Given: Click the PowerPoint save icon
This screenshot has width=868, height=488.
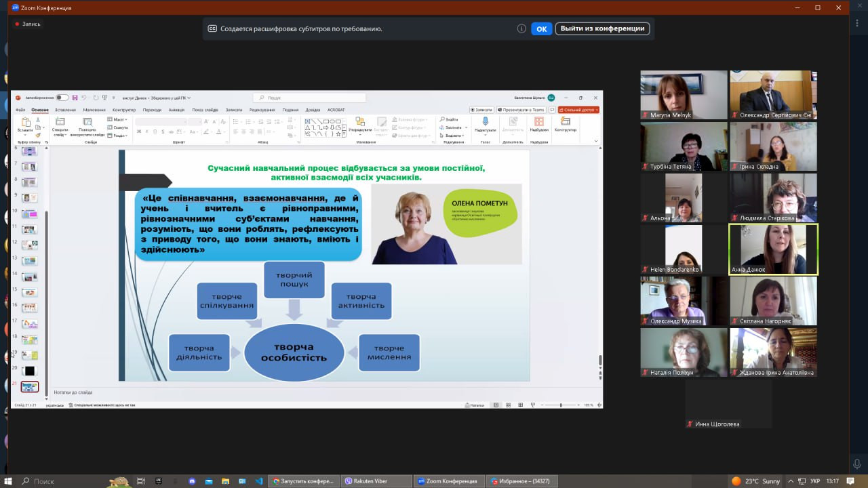Looking at the screenshot, I should coord(75,98).
